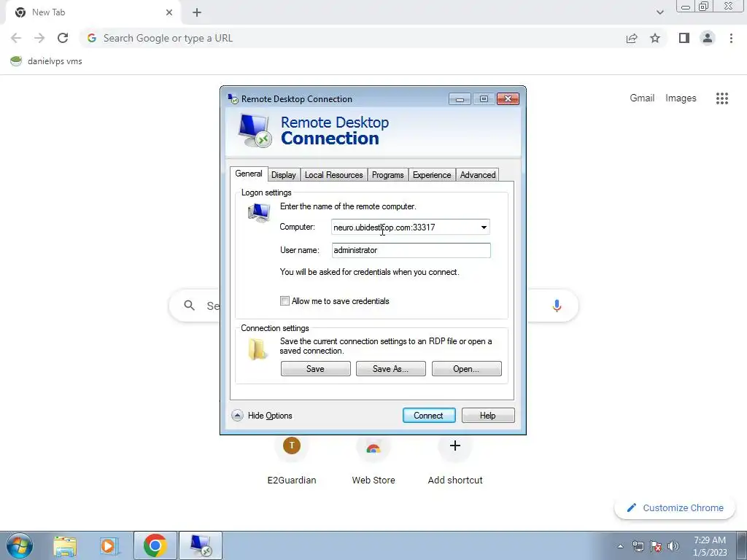Open Windows Explorer from the taskbar
Screen dimensions: 747x560
click(65, 546)
